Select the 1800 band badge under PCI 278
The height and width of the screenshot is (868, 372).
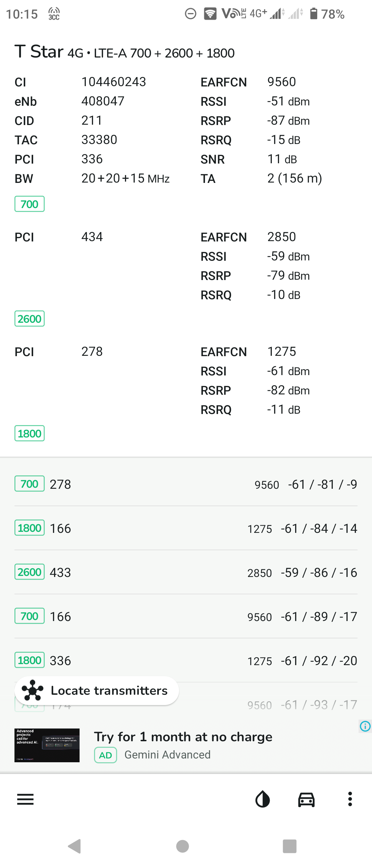(30, 433)
